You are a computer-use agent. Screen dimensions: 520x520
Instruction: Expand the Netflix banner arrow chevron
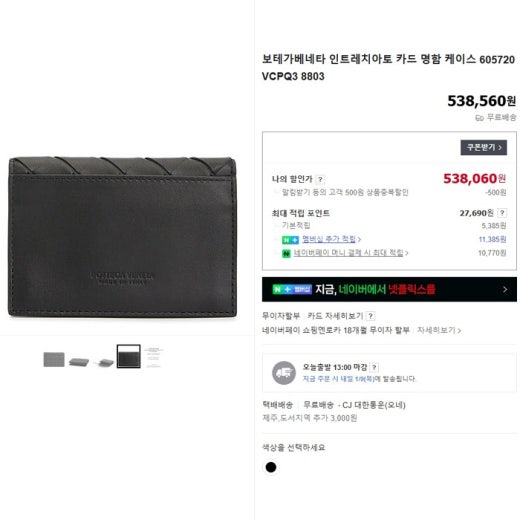pyautogui.click(x=505, y=289)
